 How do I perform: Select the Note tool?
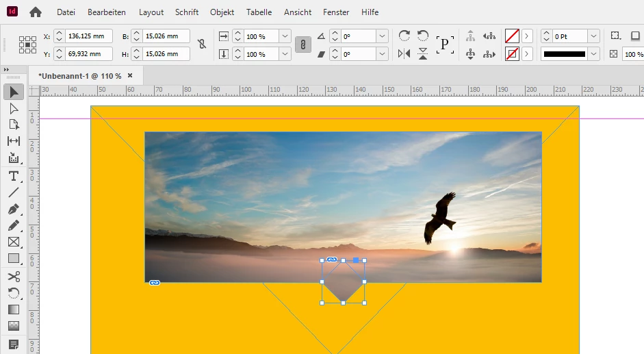coord(14,344)
